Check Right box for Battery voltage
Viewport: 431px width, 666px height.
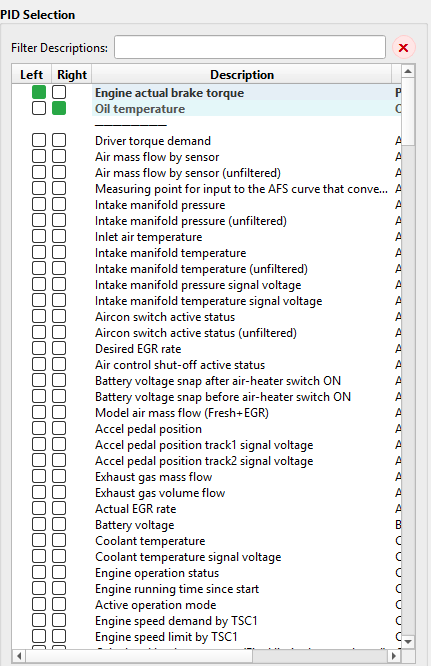point(59,524)
